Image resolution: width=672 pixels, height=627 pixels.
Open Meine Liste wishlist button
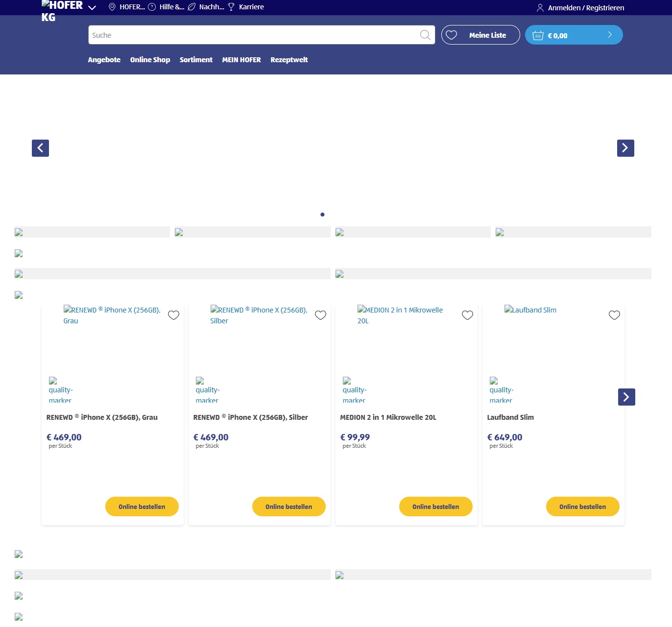pyautogui.click(x=480, y=35)
